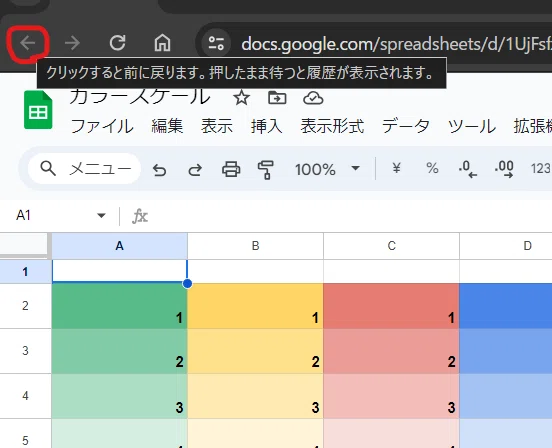The width and height of the screenshot is (552, 448).
Task: Increase decimal places button
Action: pos(504,169)
